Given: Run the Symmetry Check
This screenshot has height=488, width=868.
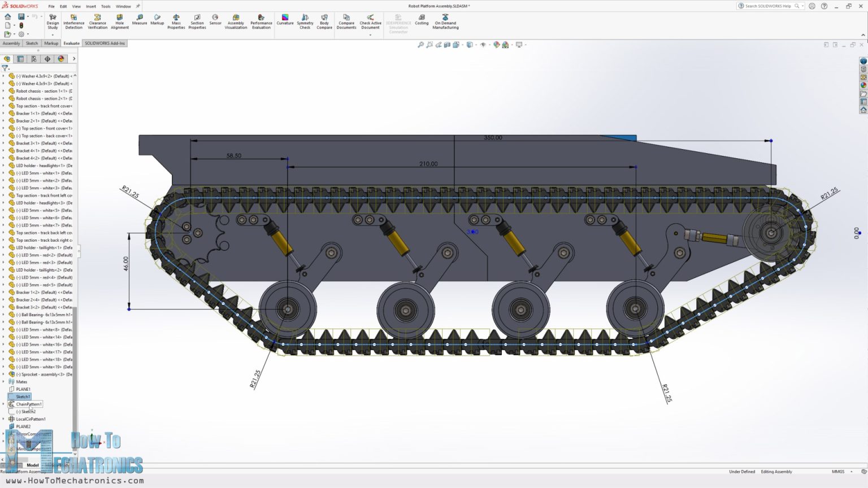Looking at the screenshot, I should coord(305,21).
